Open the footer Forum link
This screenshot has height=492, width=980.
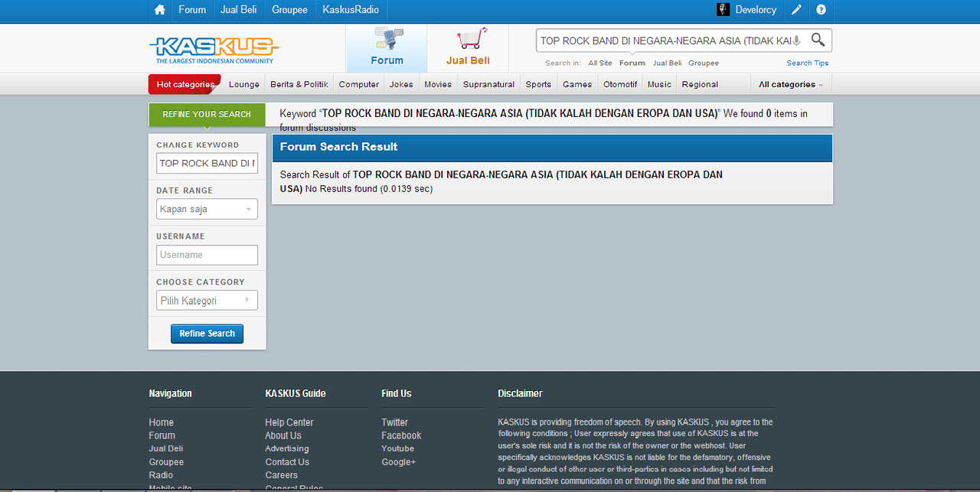coord(162,435)
